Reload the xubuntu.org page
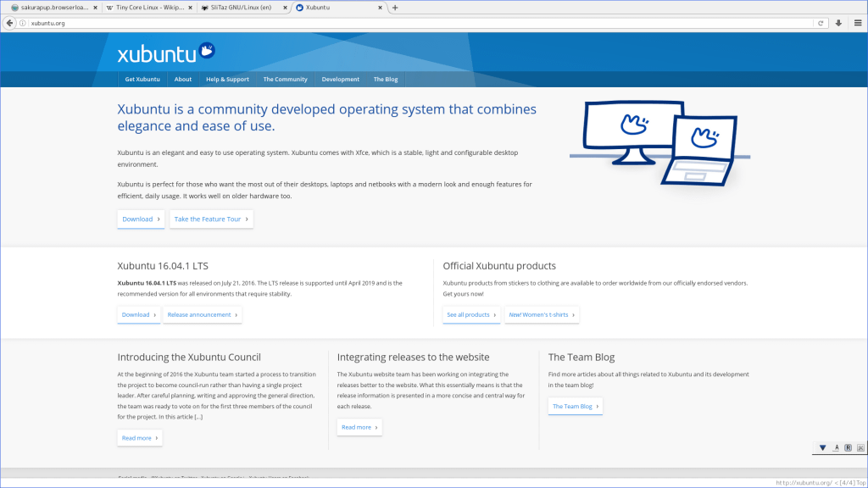868x488 pixels. click(821, 23)
